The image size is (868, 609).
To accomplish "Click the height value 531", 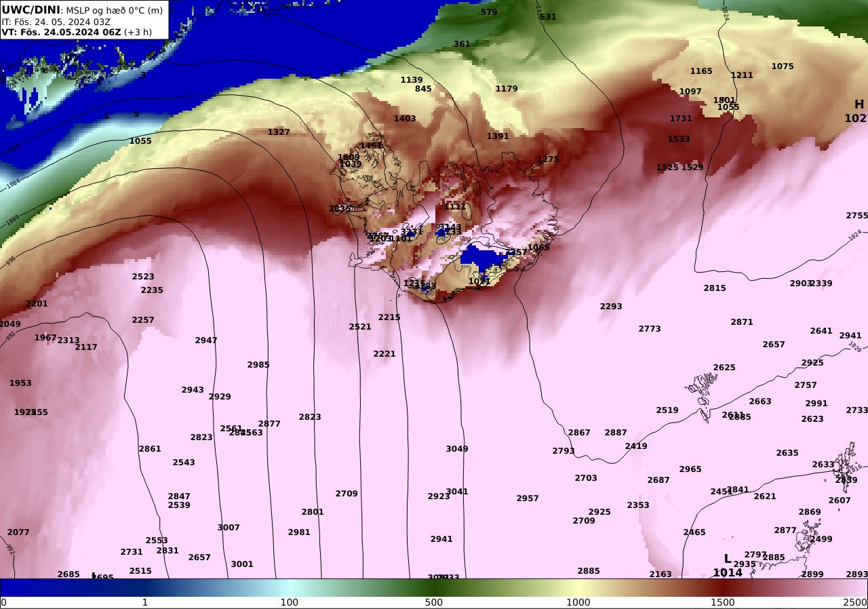I will click(x=548, y=17).
